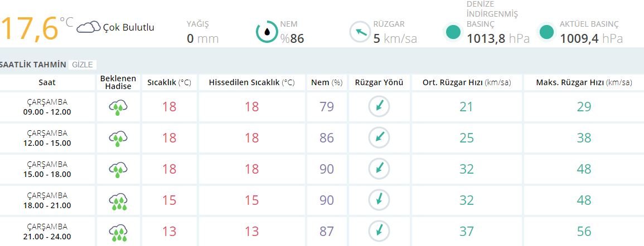Viewport: 644px width, 246px height.
Task: Click the cloudy weather icon beside Çok Bulutlu
Action: pos(89,27)
